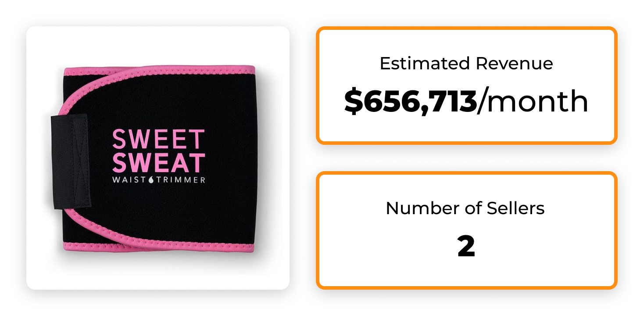Viewport: 644px width, 316px height.
Task: Click the pink bottom trim of the belt
Action: coord(160,246)
